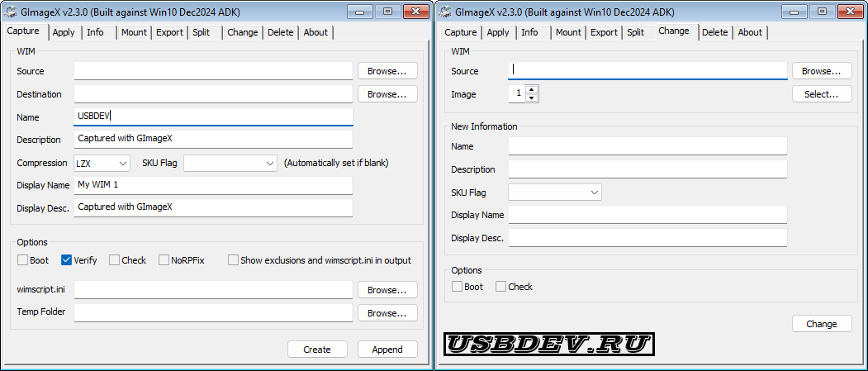Click the Image number field

click(517, 94)
